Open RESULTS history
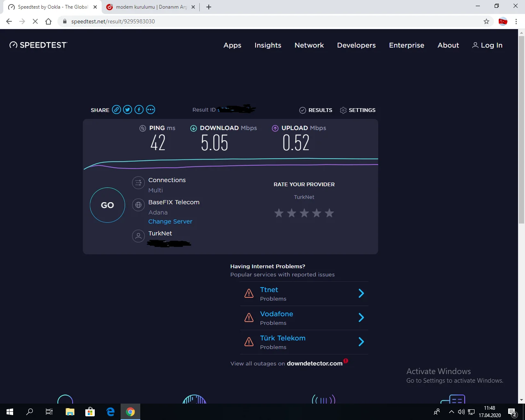The width and height of the screenshot is (525, 420). (316, 110)
